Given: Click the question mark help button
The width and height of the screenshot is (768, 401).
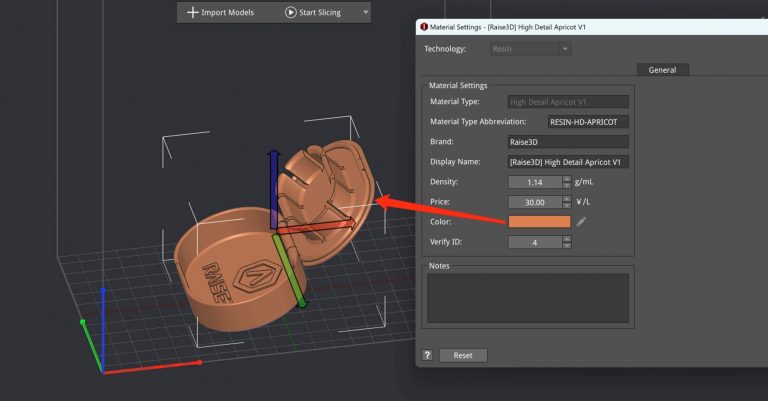Looking at the screenshot, I should click(x=427, y=355).
